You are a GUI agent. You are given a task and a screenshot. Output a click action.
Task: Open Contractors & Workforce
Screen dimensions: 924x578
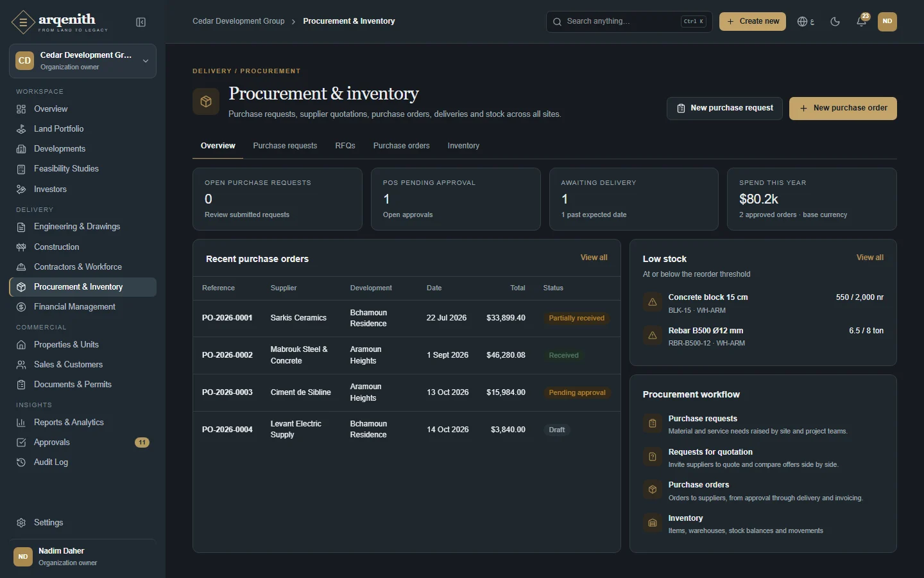(83, 267)
